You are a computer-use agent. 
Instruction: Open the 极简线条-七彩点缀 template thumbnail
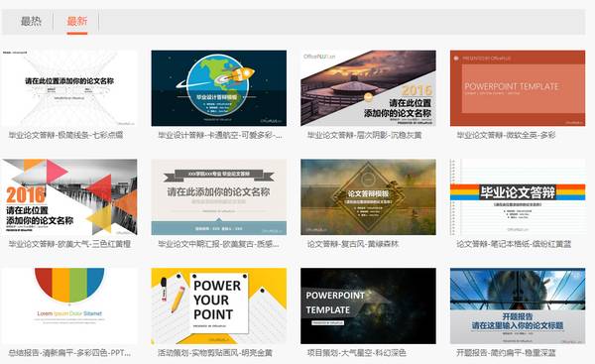[x=69, y=88]
